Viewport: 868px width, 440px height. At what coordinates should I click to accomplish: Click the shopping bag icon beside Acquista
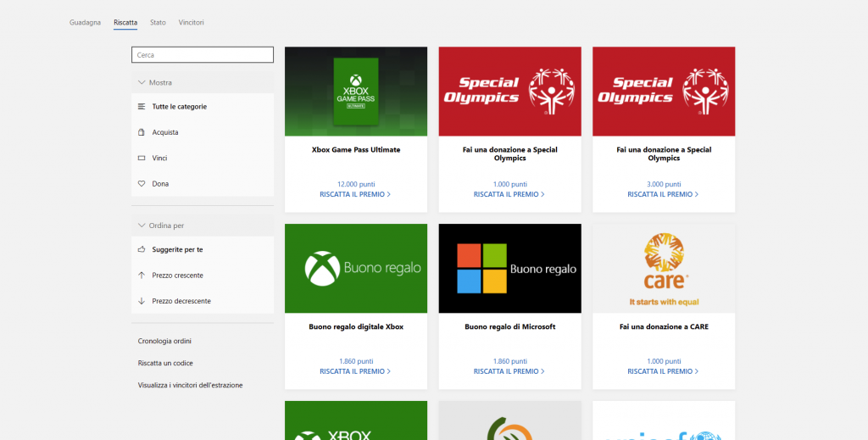[142, 132]
